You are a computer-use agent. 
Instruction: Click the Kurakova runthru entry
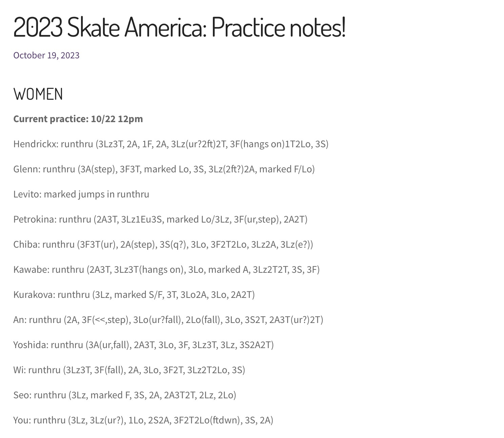[x=134, y=295]
